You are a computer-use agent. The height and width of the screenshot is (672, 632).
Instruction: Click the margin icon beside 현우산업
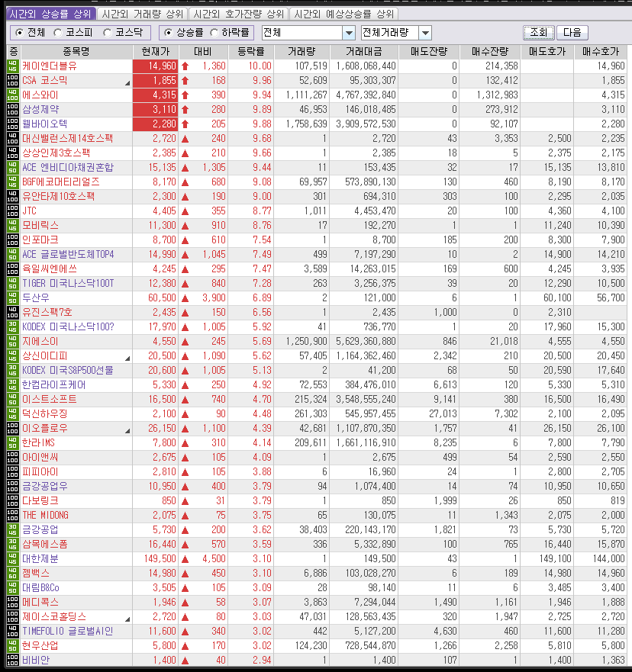pyautogui.click(x=12, y=646)
